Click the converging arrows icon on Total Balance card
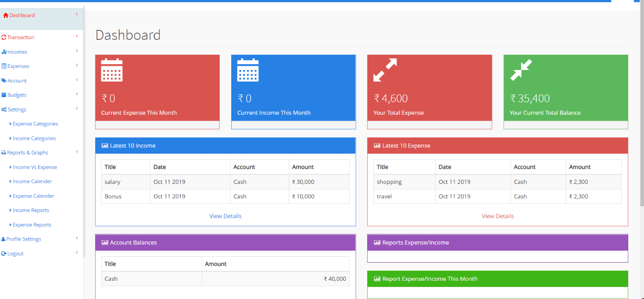This screenshot has width=644, height=299. click(521, 70)
